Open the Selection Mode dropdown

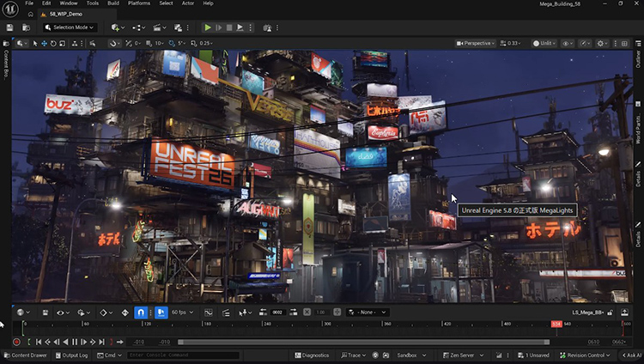click(x=70, y=27)
